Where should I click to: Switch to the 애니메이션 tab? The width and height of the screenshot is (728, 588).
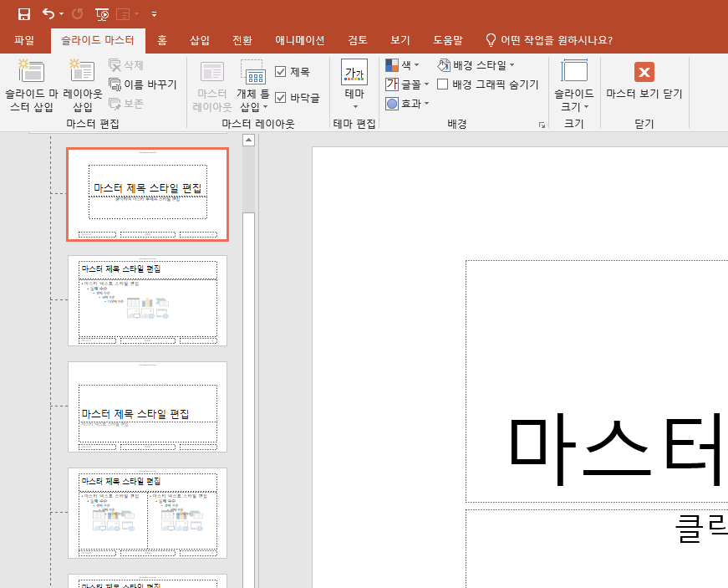coord(300,40)
